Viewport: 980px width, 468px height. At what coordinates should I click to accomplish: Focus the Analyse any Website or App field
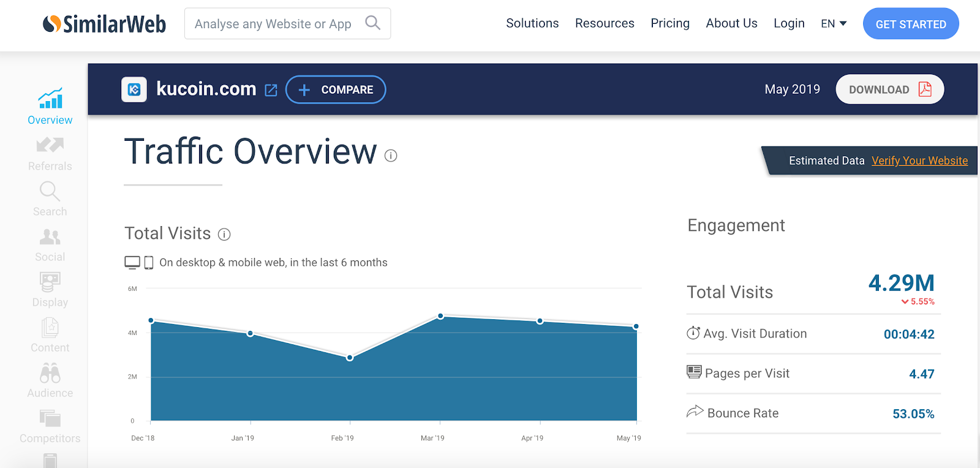(287, 24)
